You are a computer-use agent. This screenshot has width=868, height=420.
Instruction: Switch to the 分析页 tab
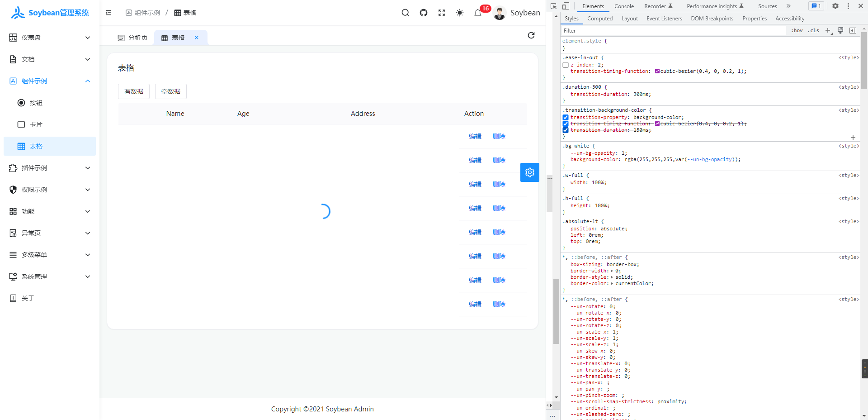click(132, 38)
